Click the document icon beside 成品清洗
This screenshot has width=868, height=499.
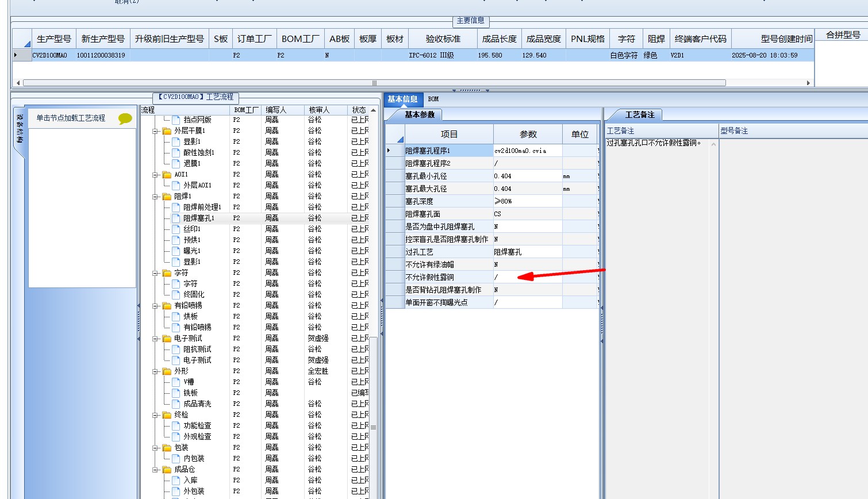pyautogui.click(x=176, y=404)
